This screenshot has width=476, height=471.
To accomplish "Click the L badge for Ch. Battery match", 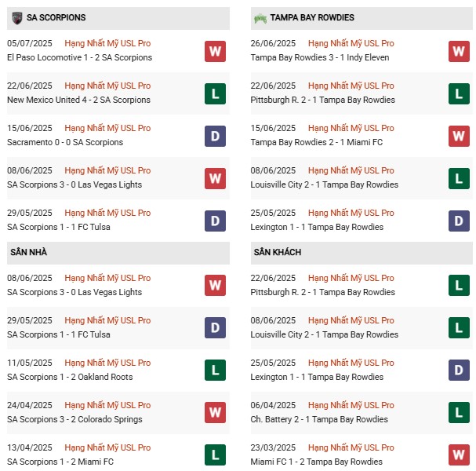I will [x=459, y=413].
